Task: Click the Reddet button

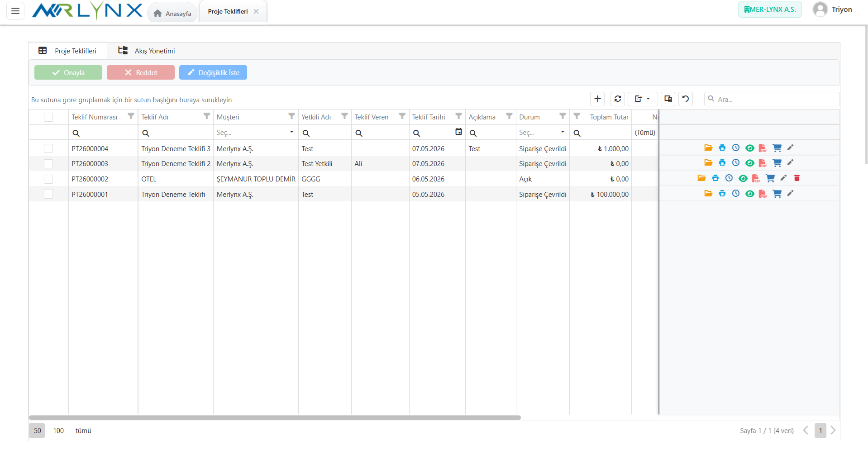Action: [141, 72]
